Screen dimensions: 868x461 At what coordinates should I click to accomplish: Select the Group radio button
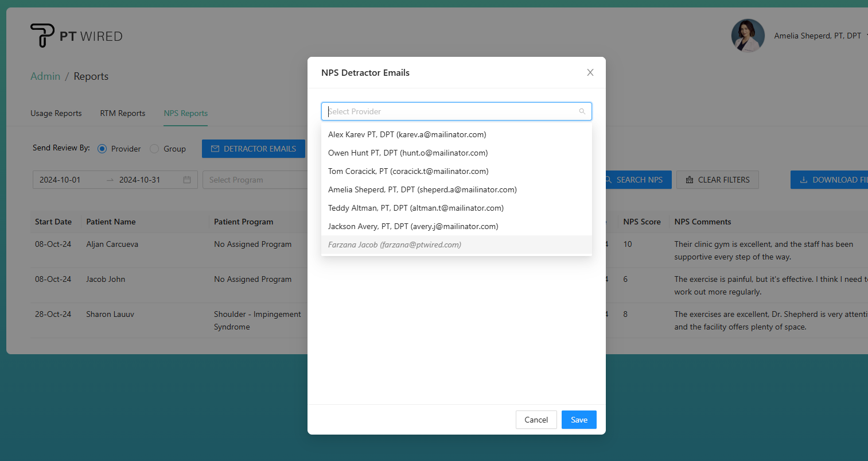coord(154,149)
